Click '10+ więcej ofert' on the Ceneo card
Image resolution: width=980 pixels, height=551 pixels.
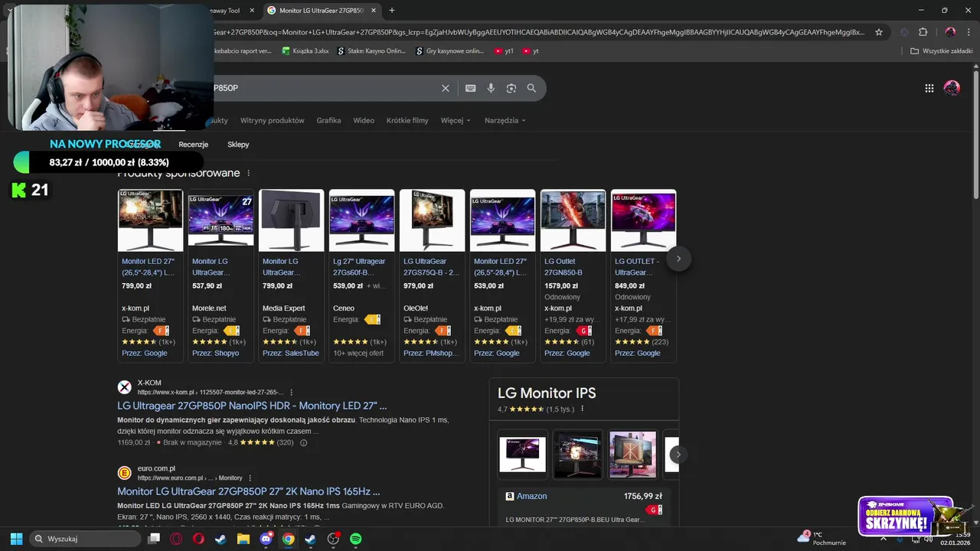(x=358, y=354)
